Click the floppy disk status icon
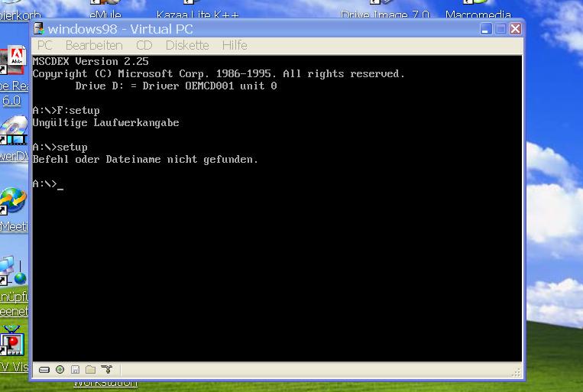Viewport: 583px width, 392px height. tap(75, 369)
